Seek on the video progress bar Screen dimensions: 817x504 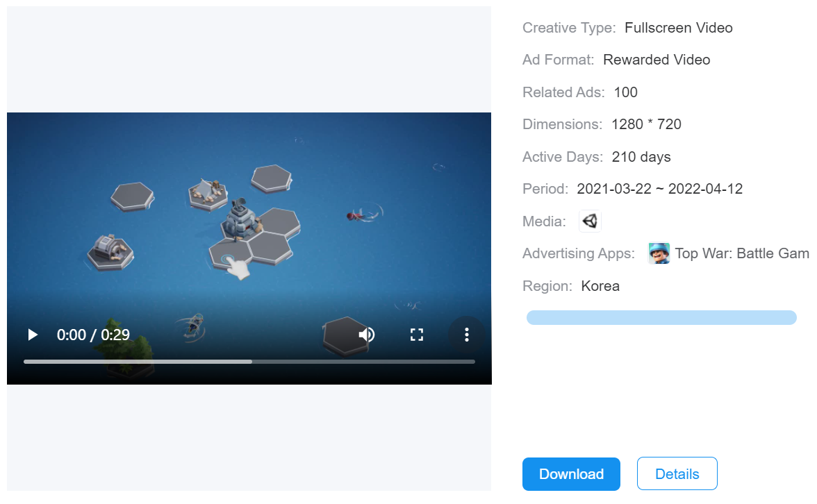249,362
